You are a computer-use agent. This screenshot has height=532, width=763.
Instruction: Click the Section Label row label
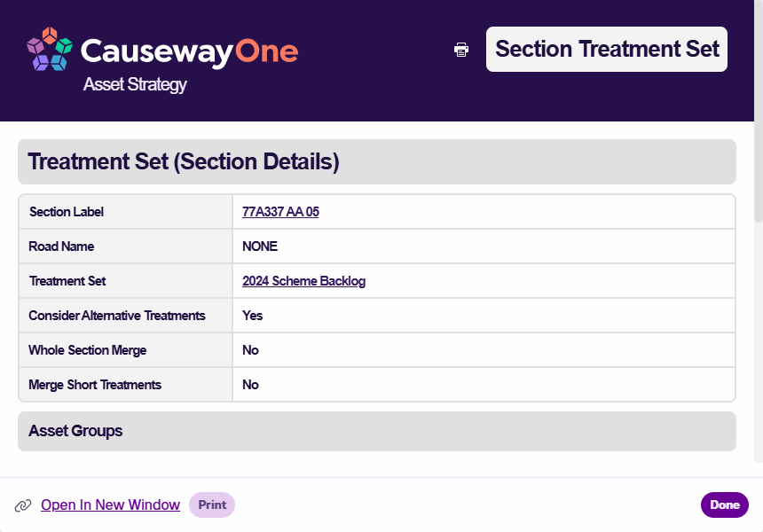(67, 212)
